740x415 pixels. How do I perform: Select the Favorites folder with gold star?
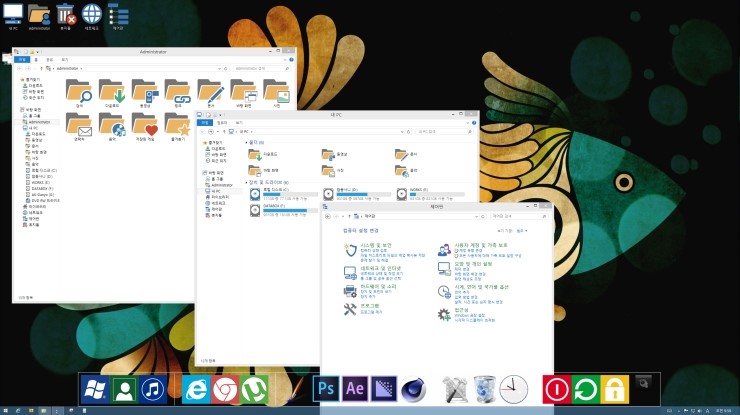[178, 127]
